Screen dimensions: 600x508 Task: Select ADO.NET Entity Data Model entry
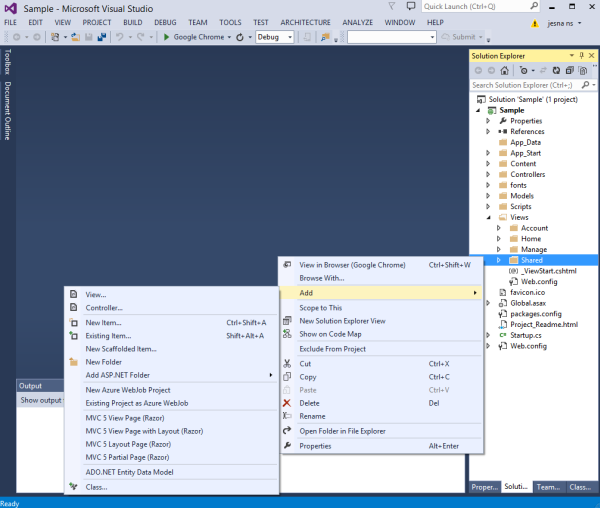coord(171,472)
